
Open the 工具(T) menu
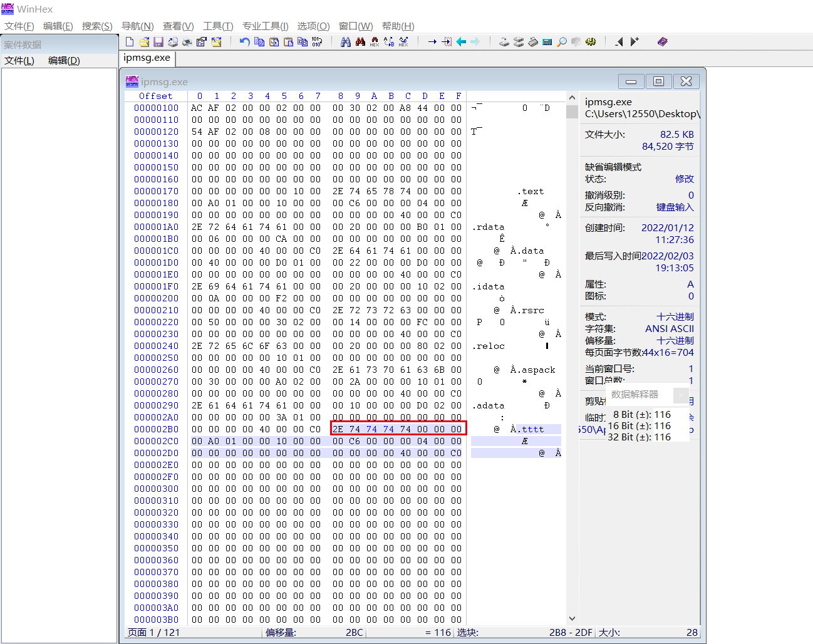coord(218,26)
